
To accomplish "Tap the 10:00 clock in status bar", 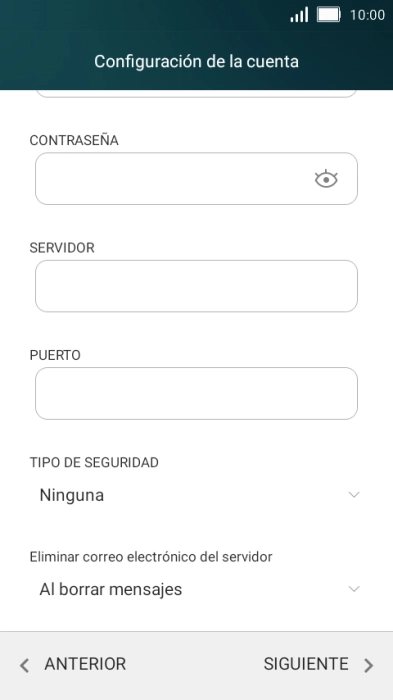I will 367,15.
